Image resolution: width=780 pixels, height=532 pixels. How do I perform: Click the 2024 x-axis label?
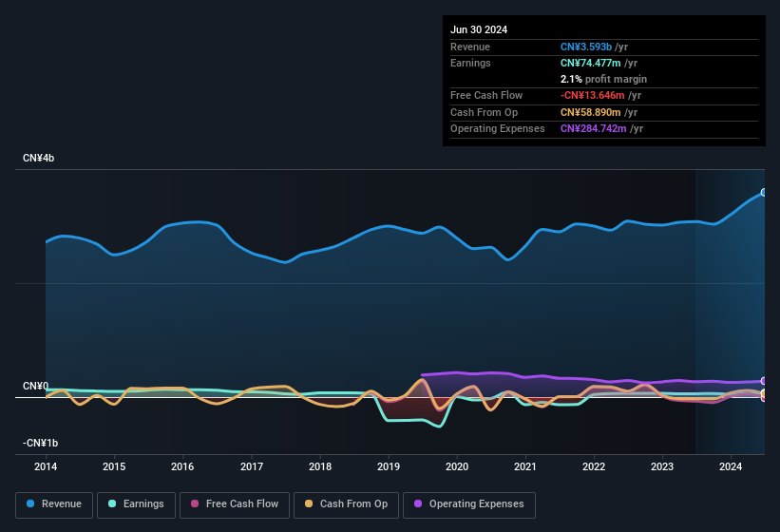click(731, 466)
